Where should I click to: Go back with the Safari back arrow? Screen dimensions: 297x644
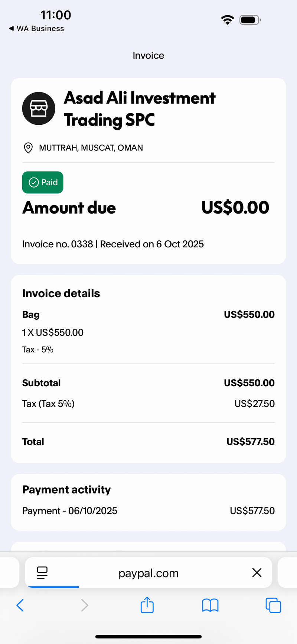tap(20, 605)
